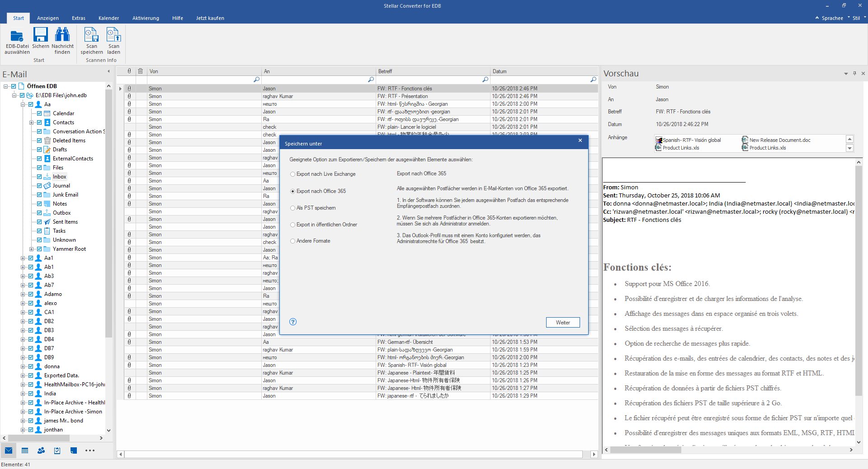This screenshot has height=469, width=868.
Task: Click the deleted items trash column header
Action: pos(141,71)
